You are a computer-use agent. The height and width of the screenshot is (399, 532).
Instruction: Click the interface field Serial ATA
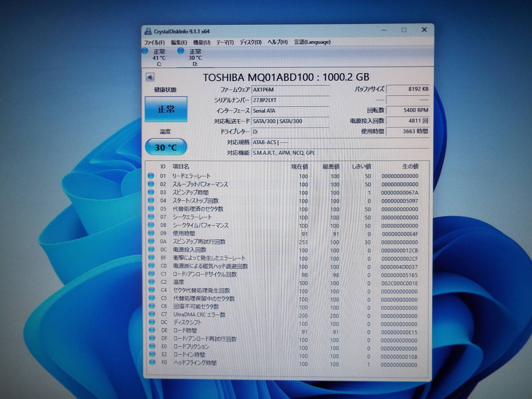pyautogui.click(x=290, y=111)
